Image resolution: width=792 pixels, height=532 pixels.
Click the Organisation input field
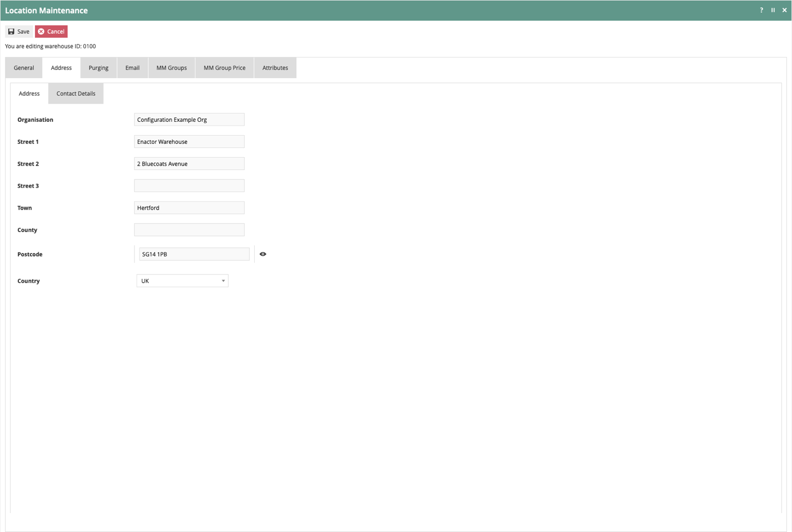click(189, 120)
